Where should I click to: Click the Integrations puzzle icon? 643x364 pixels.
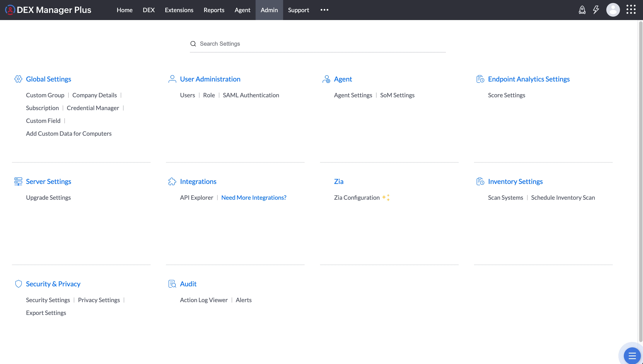point(172,182)
